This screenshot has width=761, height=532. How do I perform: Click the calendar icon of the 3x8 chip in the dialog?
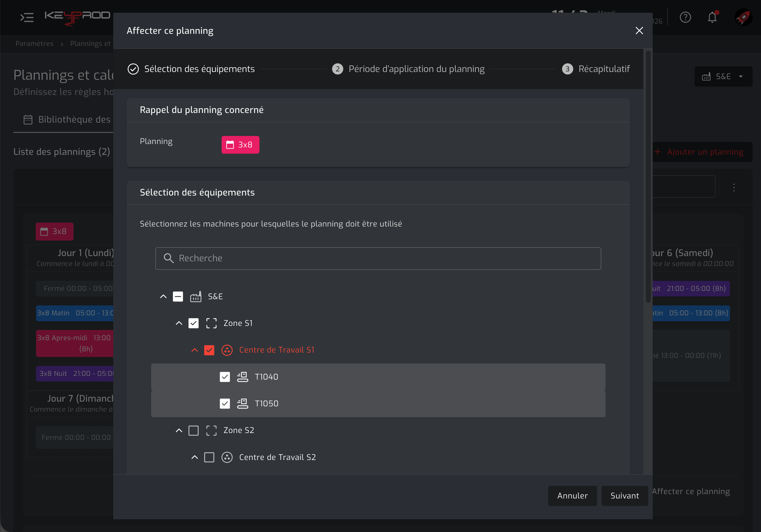tap(230, 145)
